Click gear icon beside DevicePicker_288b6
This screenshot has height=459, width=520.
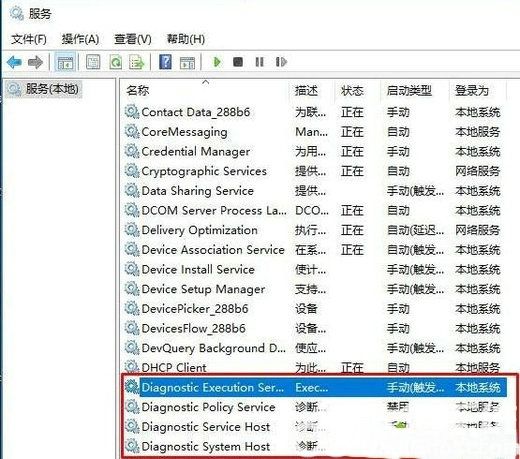132,309
